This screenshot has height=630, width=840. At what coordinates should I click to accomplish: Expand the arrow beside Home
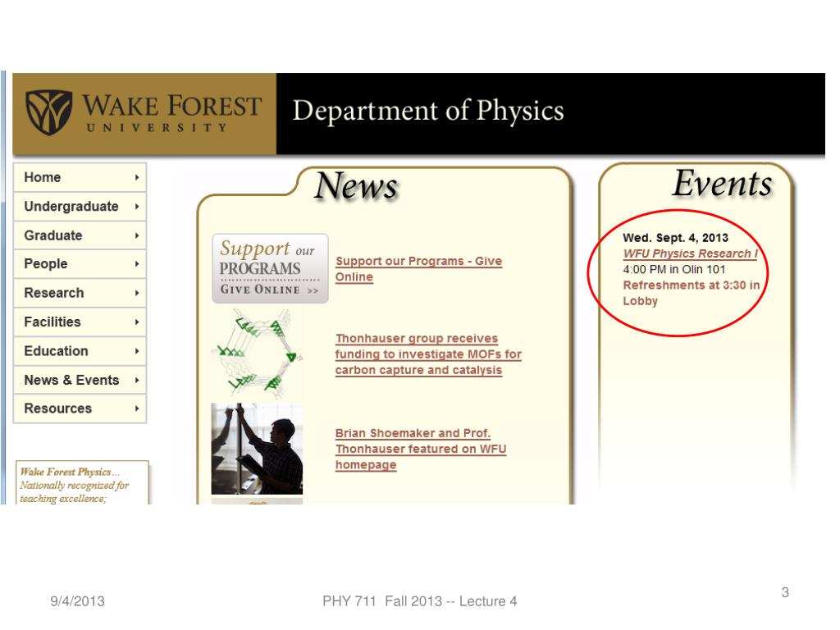(137, 177)
